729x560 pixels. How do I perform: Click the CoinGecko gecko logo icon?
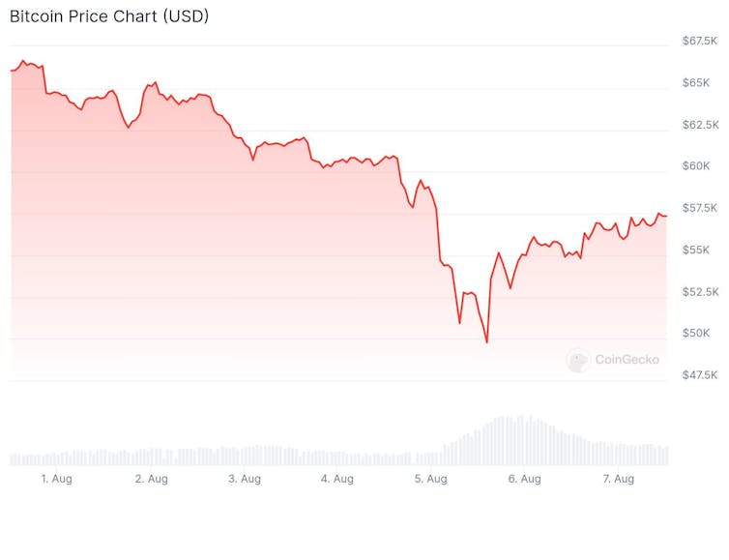578,360
